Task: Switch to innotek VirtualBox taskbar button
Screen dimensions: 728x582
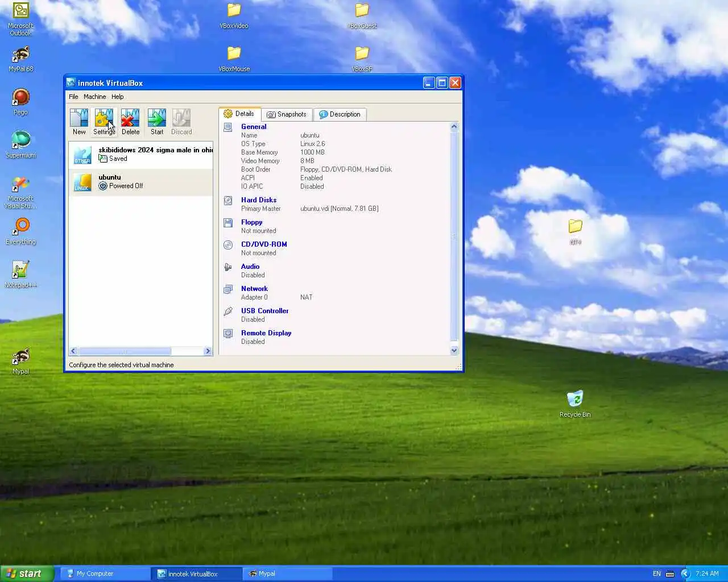Action: click(197, 573)
